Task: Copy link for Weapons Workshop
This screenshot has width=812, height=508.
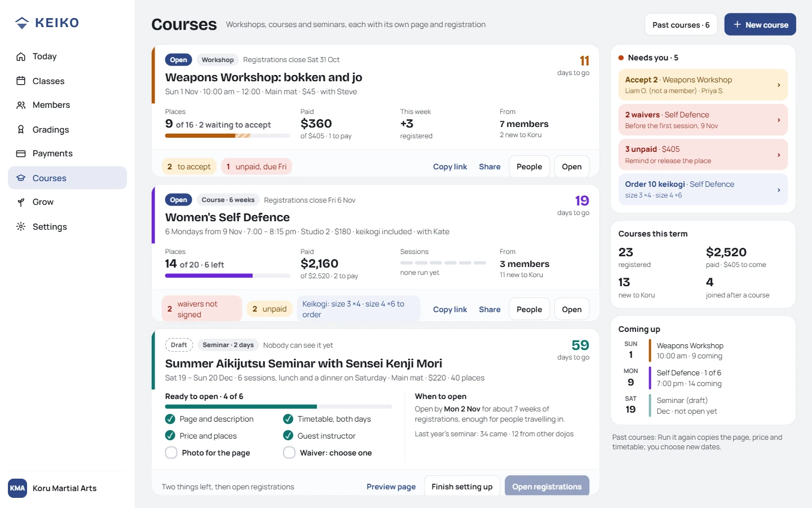Action: click(449, 167)
